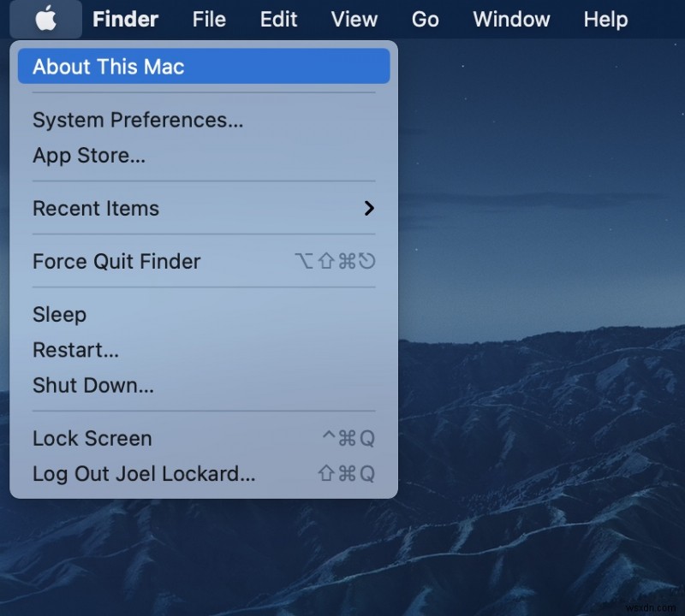Put the Mac to Sleep
The image size is (685, 616).
pos(59,315)
